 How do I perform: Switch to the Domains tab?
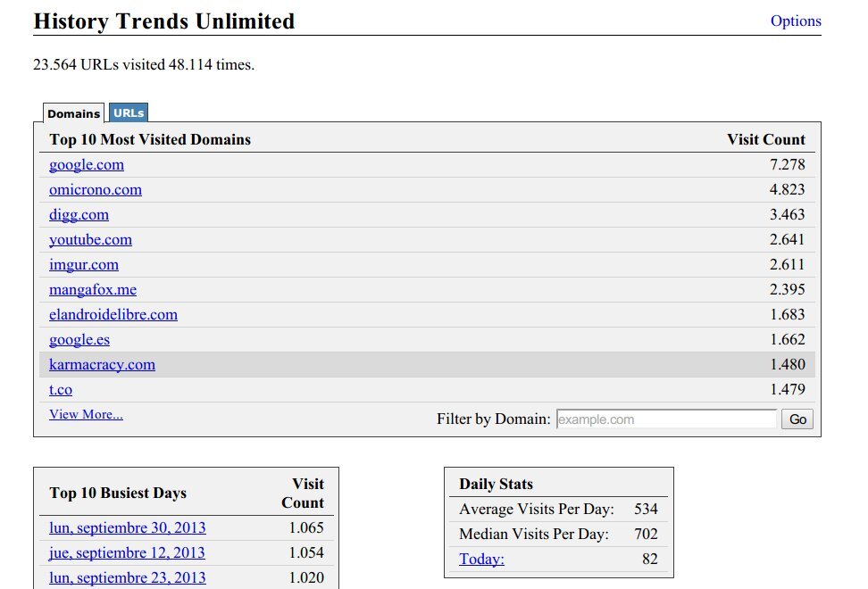pyautogui.click(x=73, y=113)
